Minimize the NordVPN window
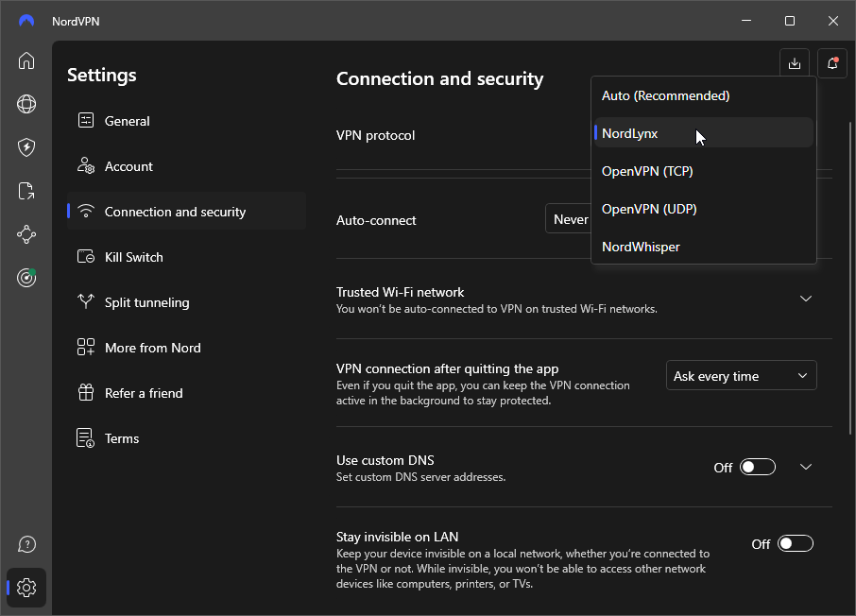The height and width of the screenshot is (616, 856). tap(746, 21)
